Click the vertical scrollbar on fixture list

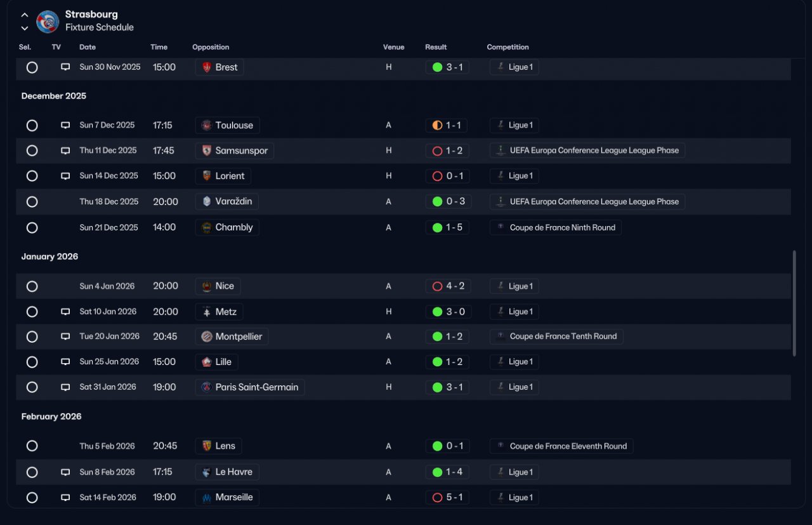(x=794, y=303)
